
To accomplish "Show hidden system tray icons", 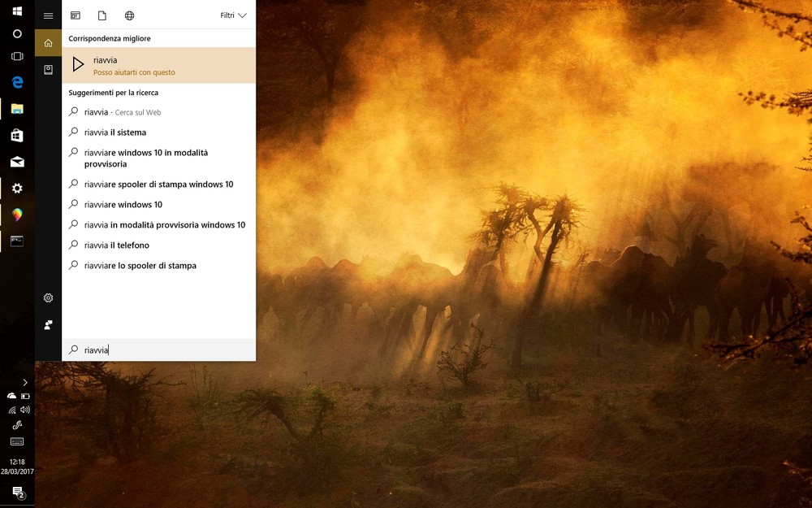I will pos(25,383).
